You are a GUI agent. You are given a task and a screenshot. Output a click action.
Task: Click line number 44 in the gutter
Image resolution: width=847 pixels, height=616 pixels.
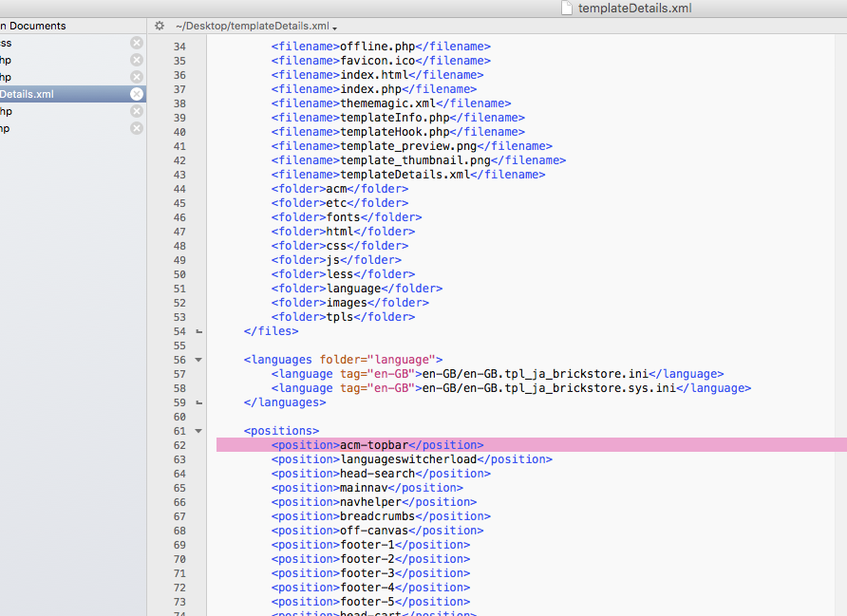point(179,189)
